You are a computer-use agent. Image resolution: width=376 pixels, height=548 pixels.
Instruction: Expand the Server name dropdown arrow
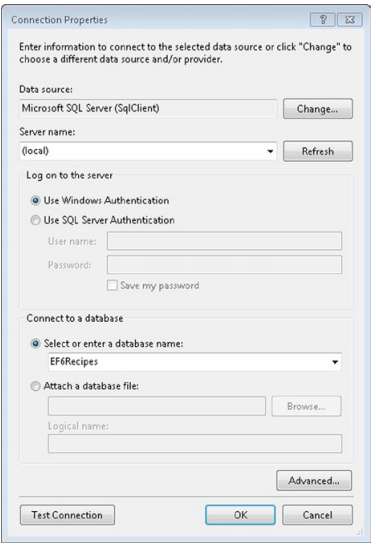click(270, 151)
